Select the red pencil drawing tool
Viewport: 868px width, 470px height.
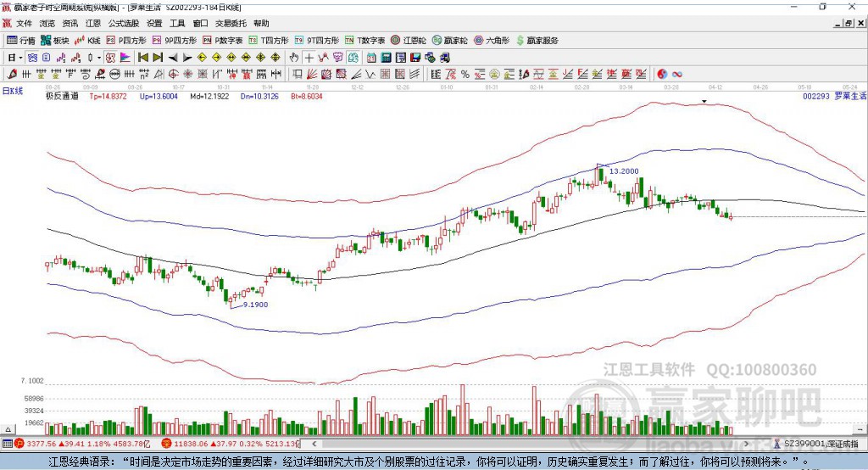click(x=12, y=74)
